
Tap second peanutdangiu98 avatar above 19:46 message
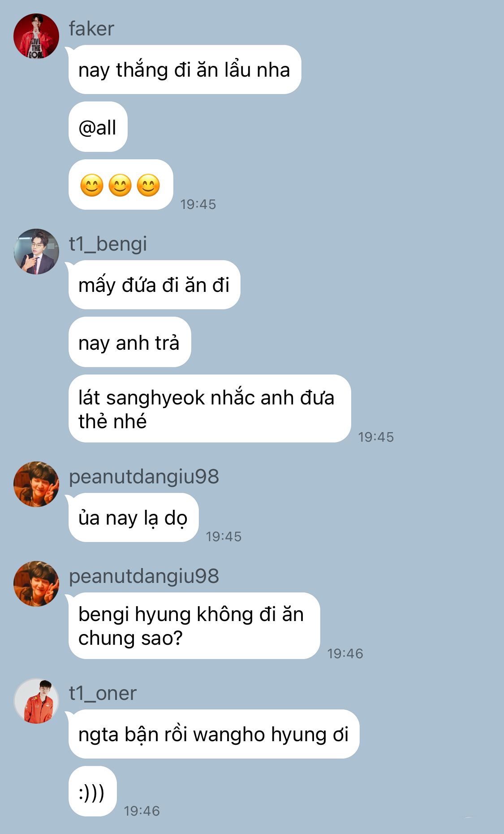(x=36, y=583)
